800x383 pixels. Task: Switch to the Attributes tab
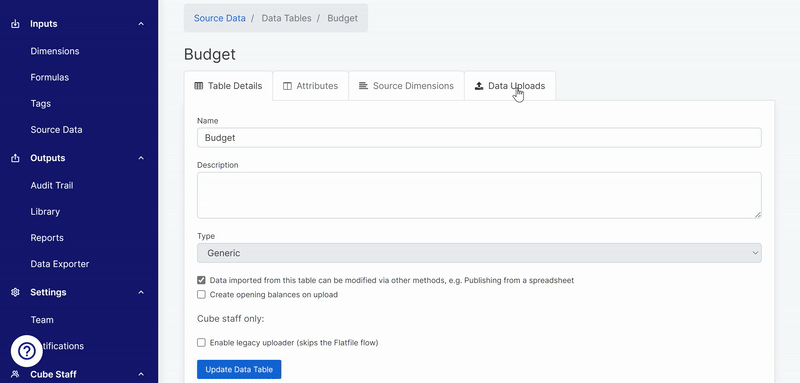tap(310, 86)
